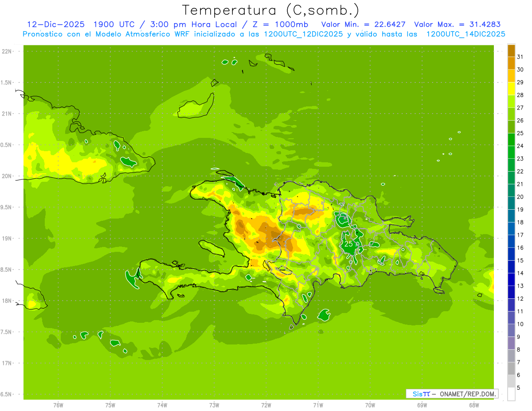
Task: Click the "74W" longitude axis label
Action: [162, 405]
